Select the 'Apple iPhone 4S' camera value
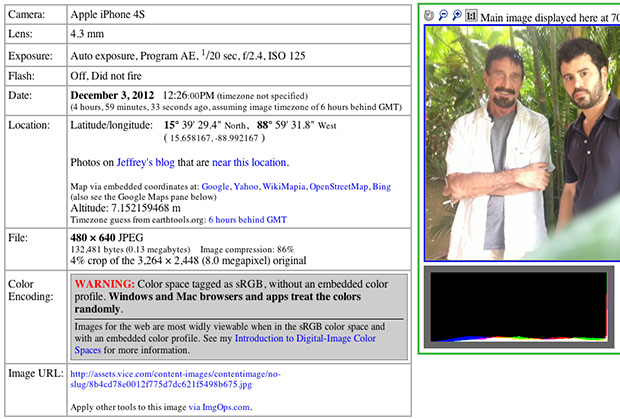Viewport: 620px width, 419px height. click(x=108, y=15)
